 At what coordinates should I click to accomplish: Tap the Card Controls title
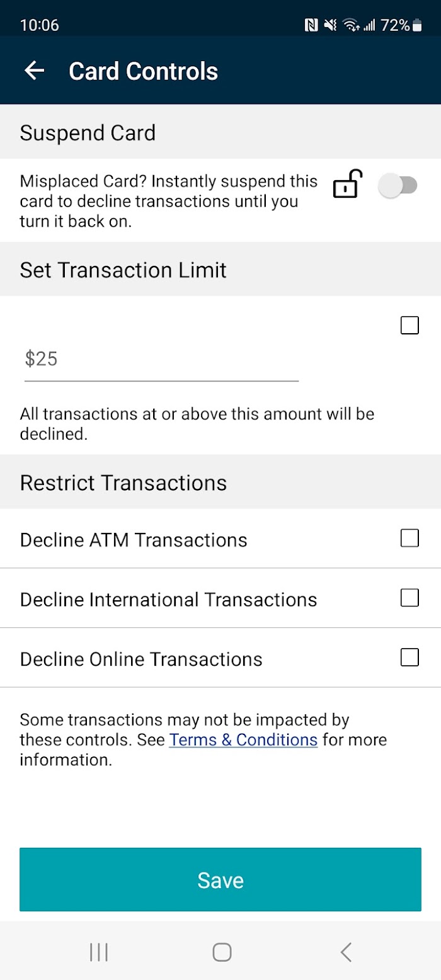click(x=143, y=71)
